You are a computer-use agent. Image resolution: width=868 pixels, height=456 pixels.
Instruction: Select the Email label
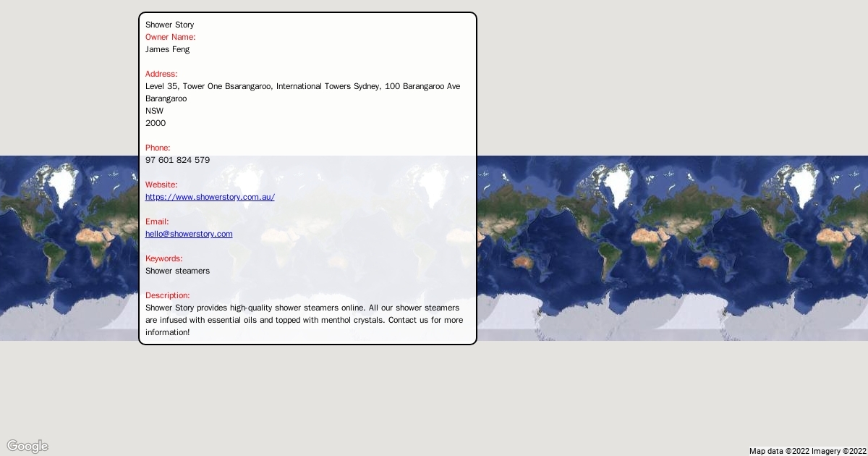coord(157,221)
